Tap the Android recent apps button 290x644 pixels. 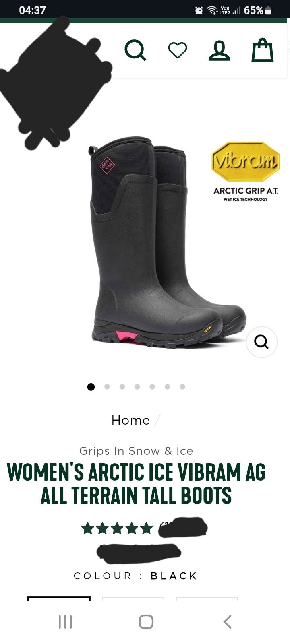point(65,621)
